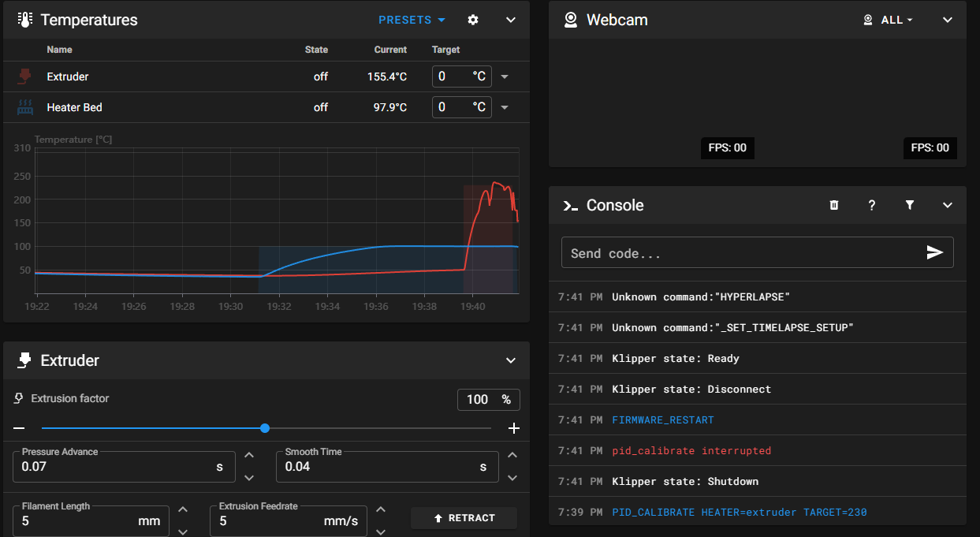The image size is (980, 537).
Task: Click the RETRACT button
Action: point(464,518)
